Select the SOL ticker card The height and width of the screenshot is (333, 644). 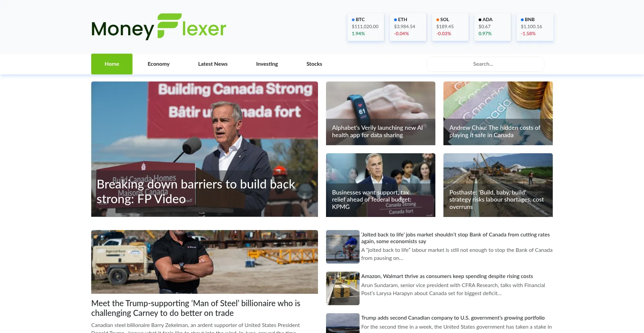pos(450,27)
